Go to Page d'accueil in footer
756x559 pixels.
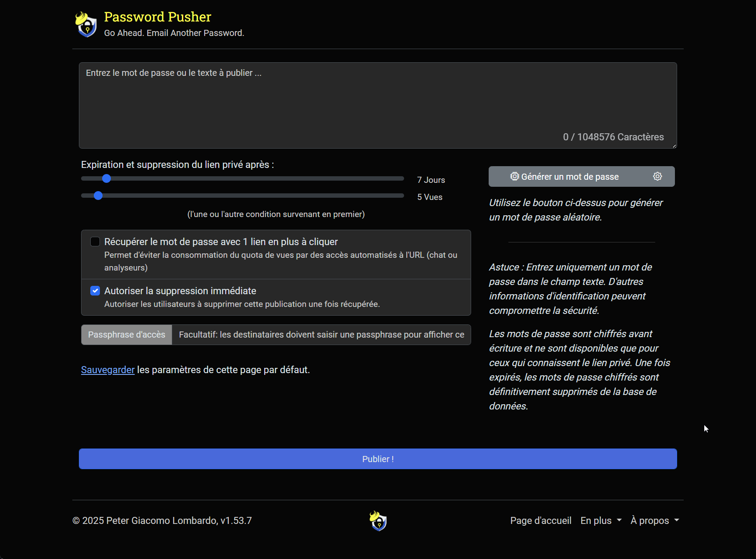point(540,520)
